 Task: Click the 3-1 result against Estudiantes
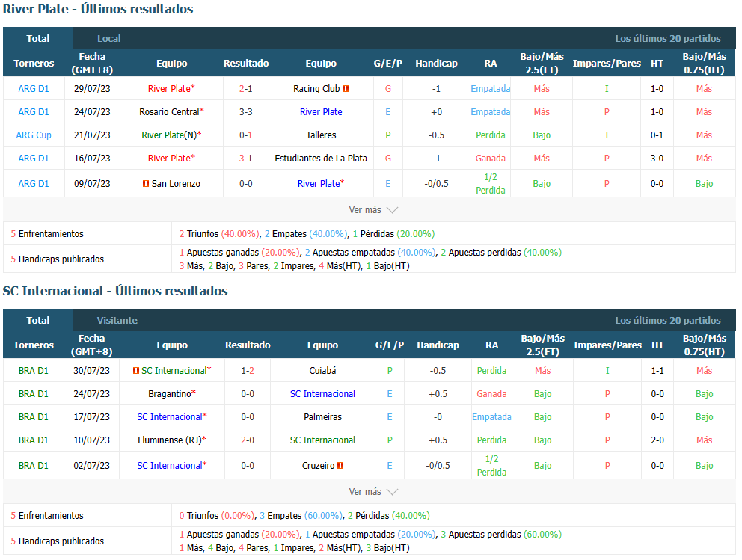(x=245, y=159)
